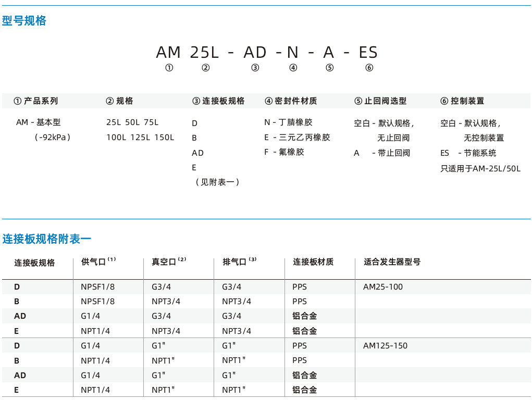Screen dimensions: 532x400
Task: Click the model cell AM25-100
Action: point(383,287)
